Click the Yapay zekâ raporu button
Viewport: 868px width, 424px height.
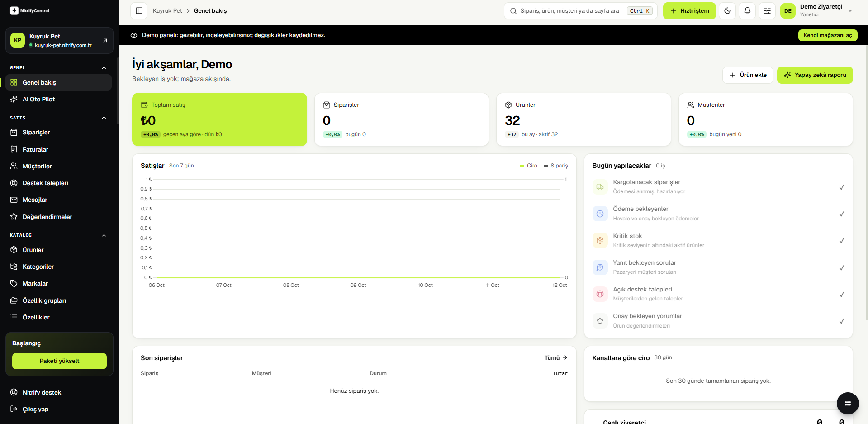[815, 75]
